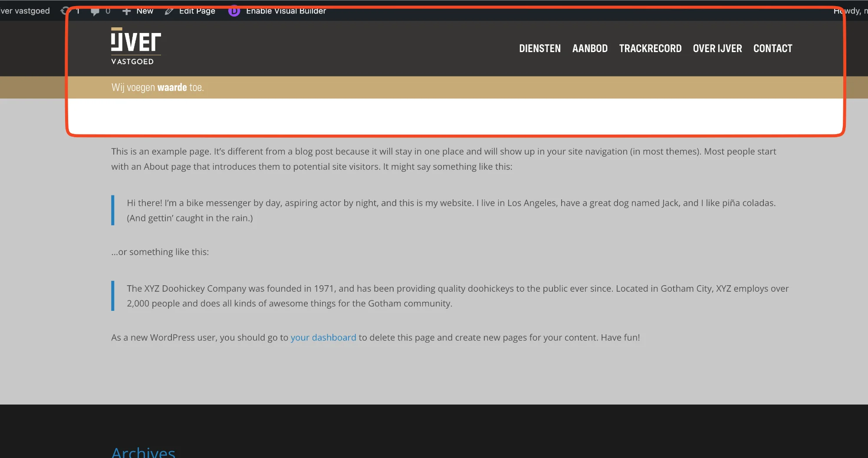Click the plus icon beside New
The width and height of the screenshot is (868, 458).
click(x=126, y=11)
